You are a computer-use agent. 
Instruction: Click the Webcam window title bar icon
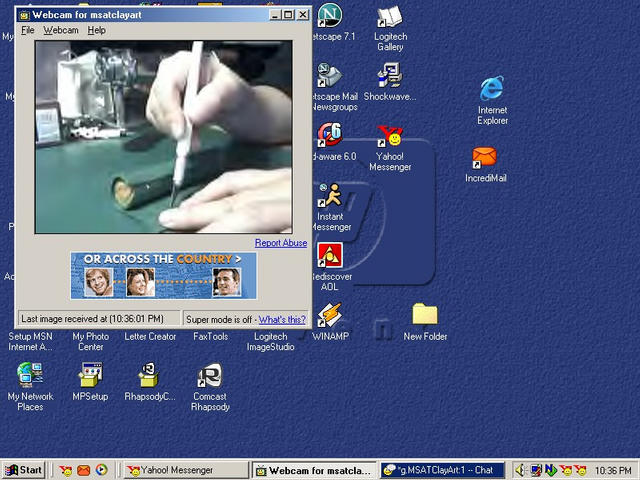click(24, 15)
